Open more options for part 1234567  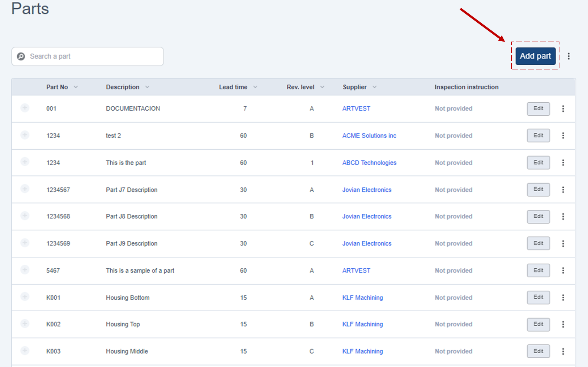click(563, 189)
